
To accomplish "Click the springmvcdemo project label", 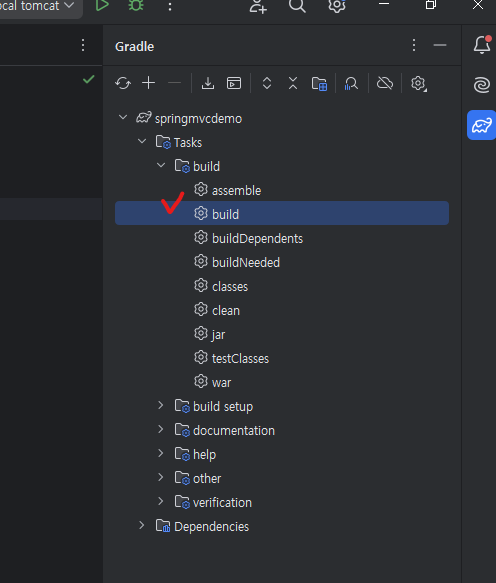I will (x=198, y=119).
